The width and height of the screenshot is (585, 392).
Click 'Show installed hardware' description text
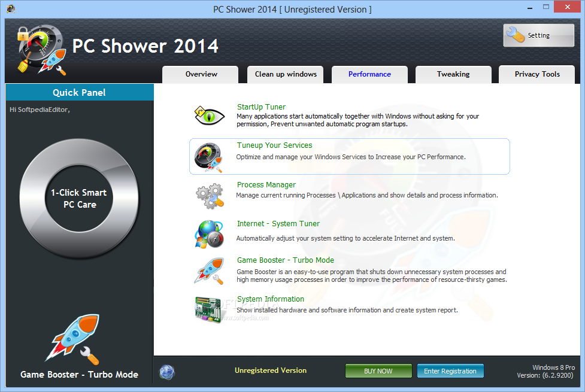pyautogui.click(x=347, y=311)
